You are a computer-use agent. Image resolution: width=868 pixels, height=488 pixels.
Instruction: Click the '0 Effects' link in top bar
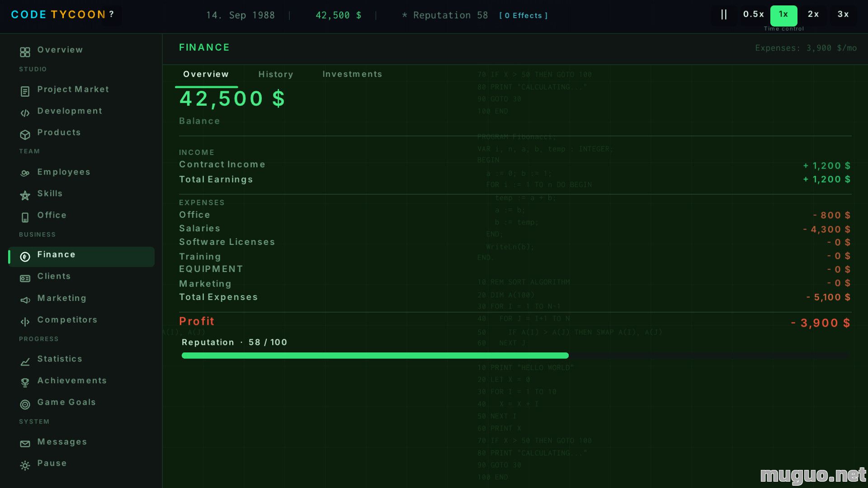click(524, 16)
